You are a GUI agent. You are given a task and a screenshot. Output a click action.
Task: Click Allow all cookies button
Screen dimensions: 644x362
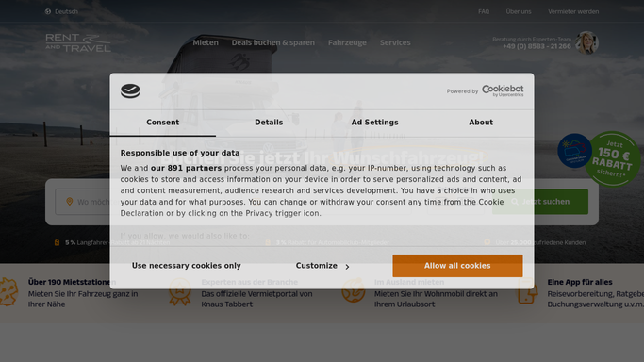[457, 266]
